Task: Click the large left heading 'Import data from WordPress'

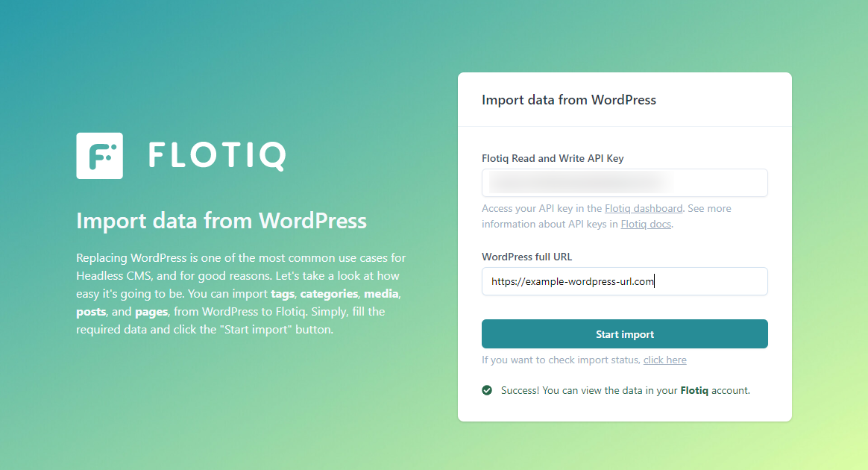Action: coord(221,220)
